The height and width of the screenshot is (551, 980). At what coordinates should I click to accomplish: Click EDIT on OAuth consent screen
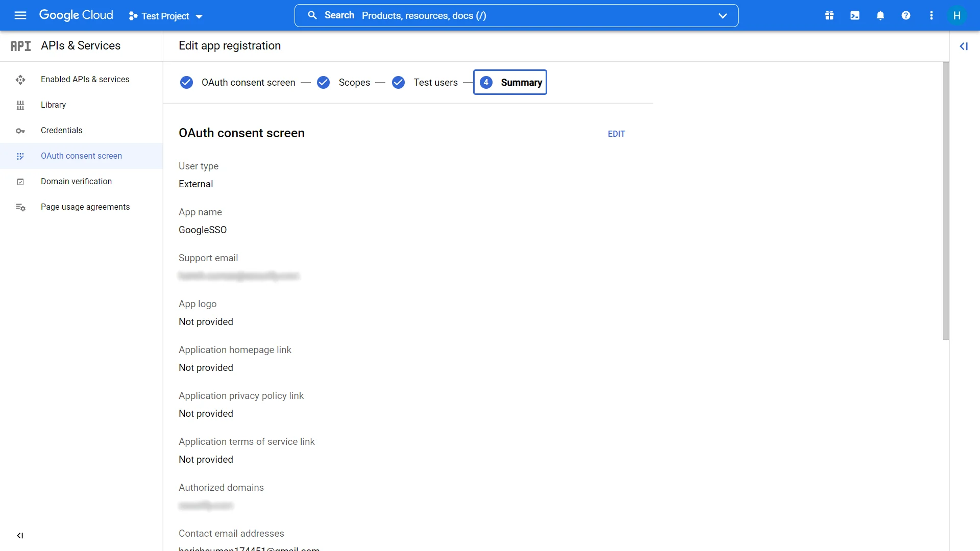pos(617,133)
